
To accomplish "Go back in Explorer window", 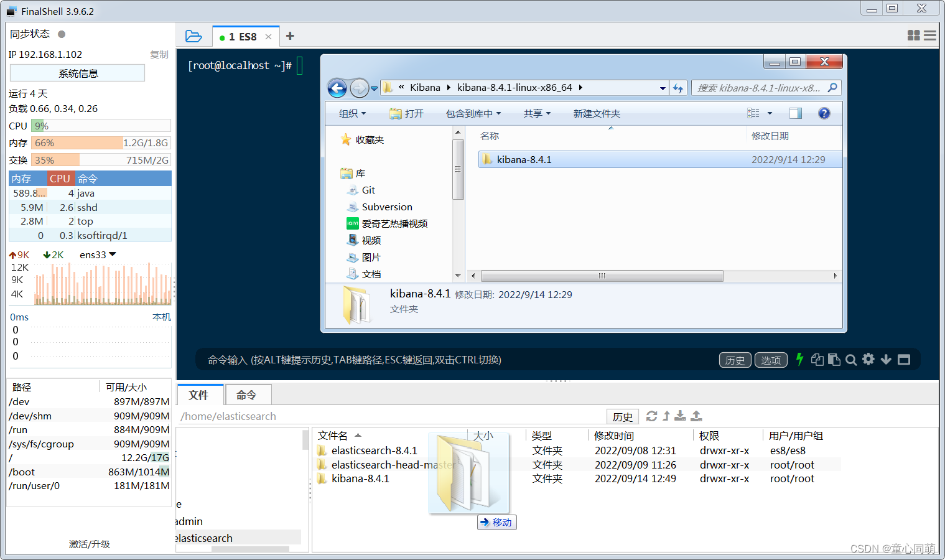I will tap(337, 88).
